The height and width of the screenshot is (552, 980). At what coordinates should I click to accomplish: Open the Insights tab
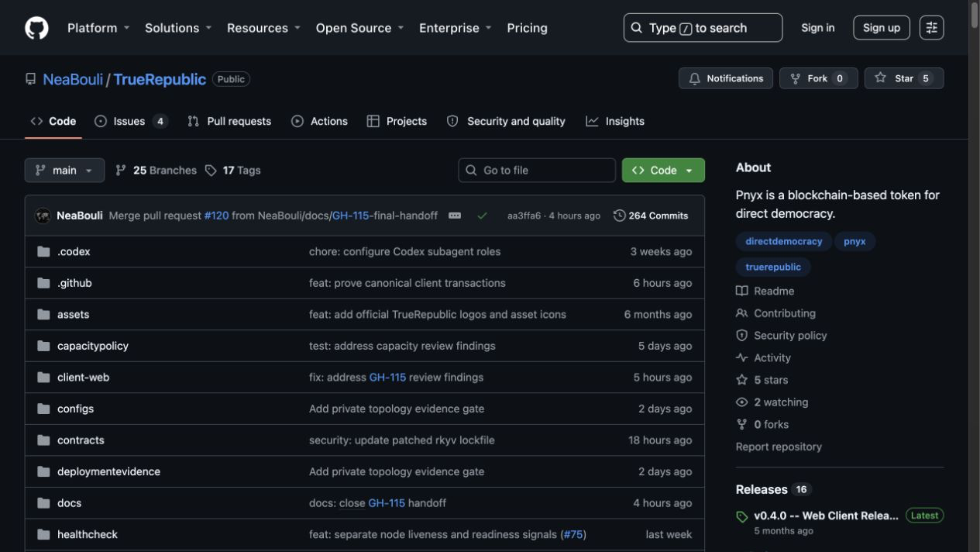615,121
